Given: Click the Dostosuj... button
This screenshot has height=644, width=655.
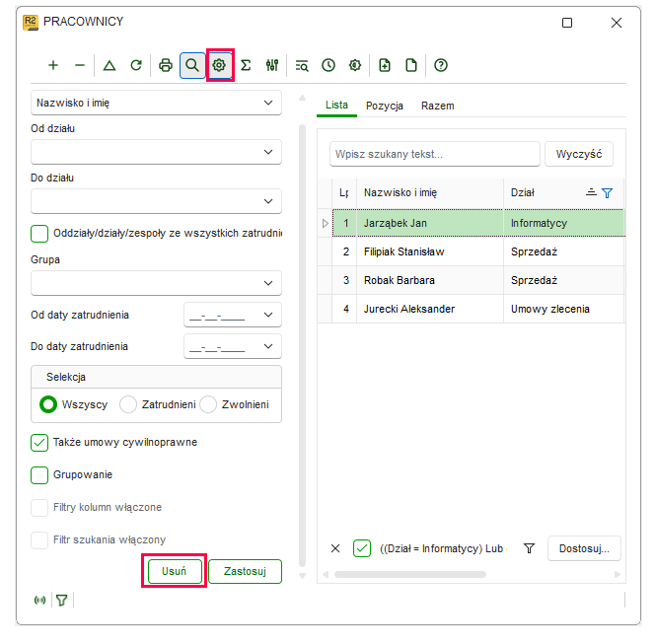Looking at the screenshot, I should tap(584, 548).
